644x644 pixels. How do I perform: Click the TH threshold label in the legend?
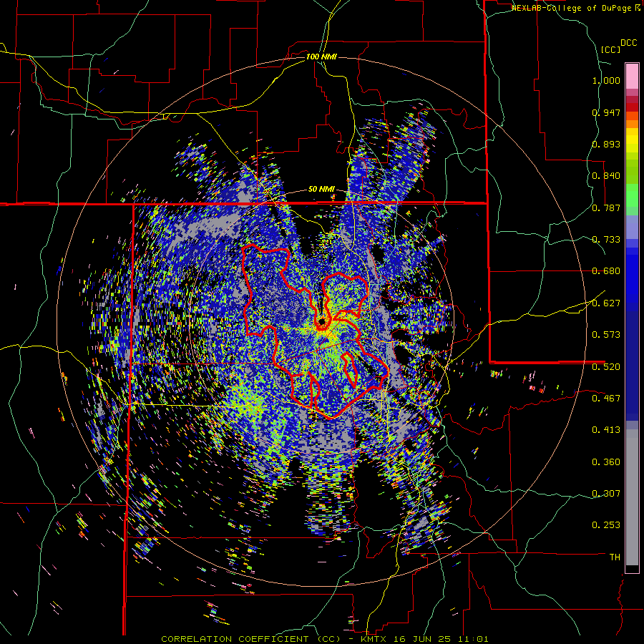point(615,557)
